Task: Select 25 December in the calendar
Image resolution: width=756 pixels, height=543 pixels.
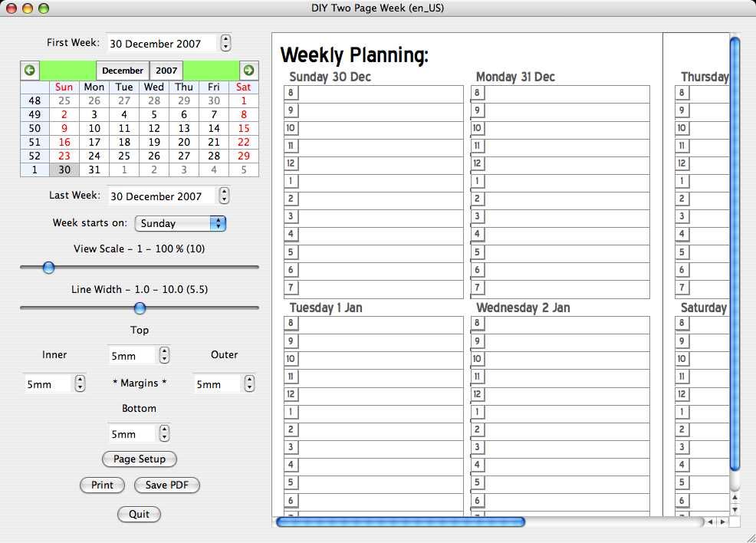Action: pos(124,156)
